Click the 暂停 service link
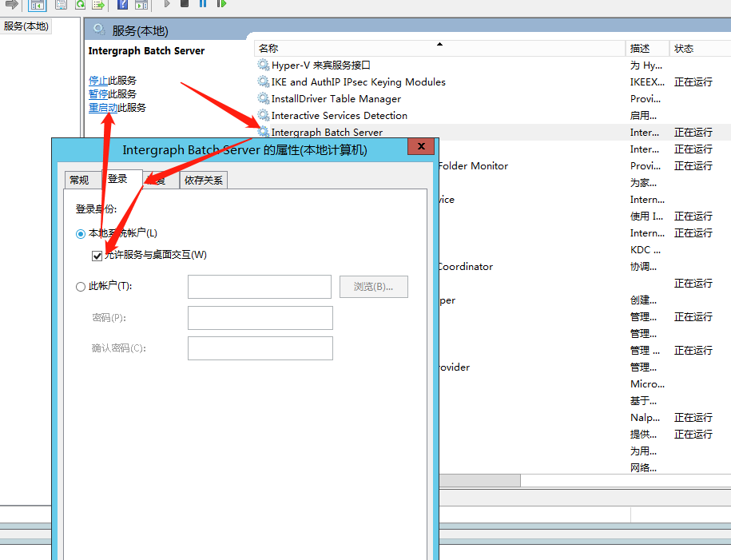Image resolution: width=731 pixels, height=560 pixels. click(x=98, y=93)
